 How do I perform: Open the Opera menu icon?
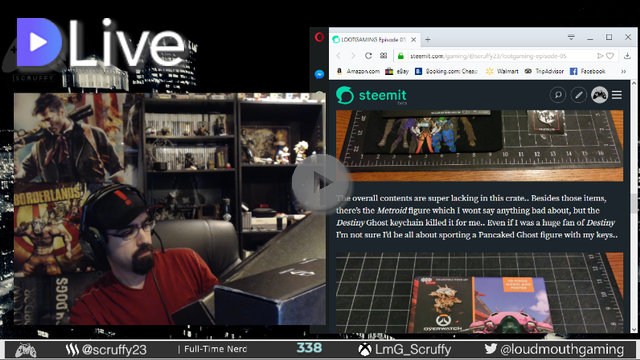pyautogui.click(x=319, y=37)
